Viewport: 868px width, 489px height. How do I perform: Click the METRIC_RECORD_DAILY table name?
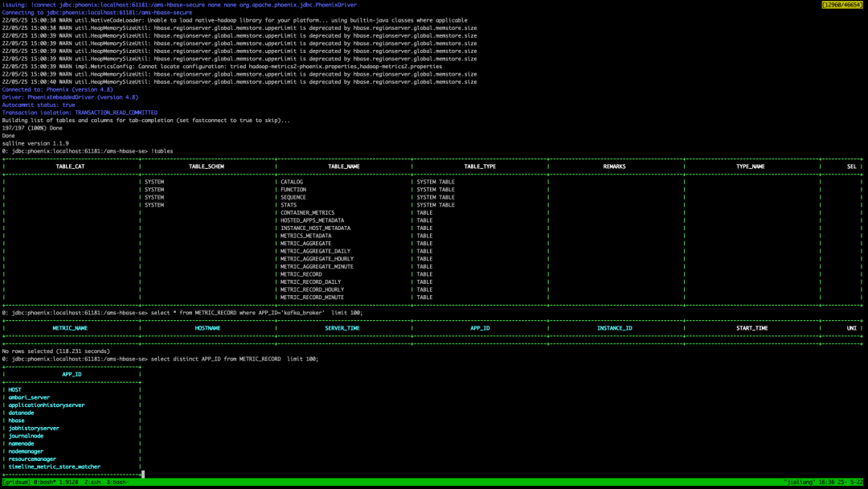[x=310, y=282]
